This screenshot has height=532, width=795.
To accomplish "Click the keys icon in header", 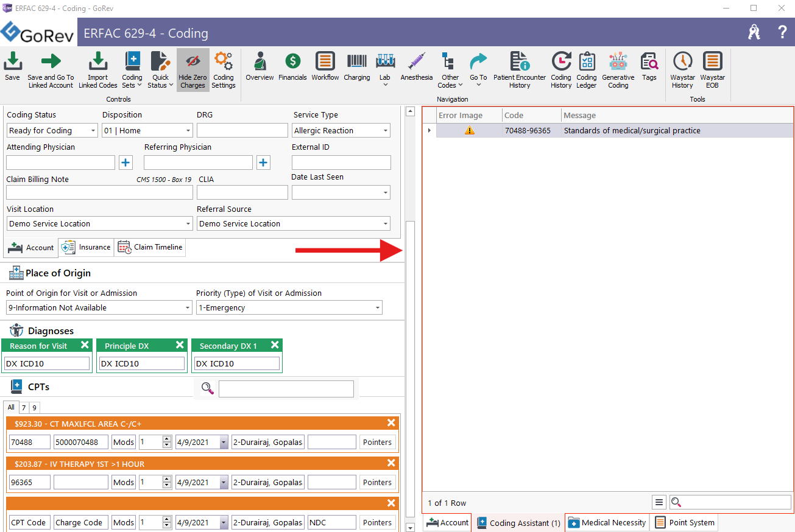I will (754, 32).
